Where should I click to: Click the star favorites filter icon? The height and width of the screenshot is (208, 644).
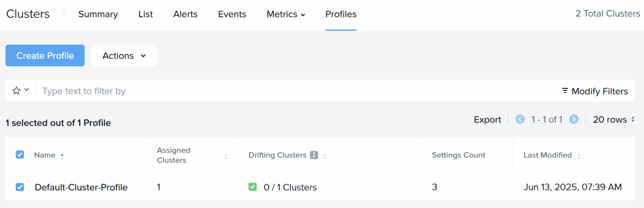pos(16,91)
